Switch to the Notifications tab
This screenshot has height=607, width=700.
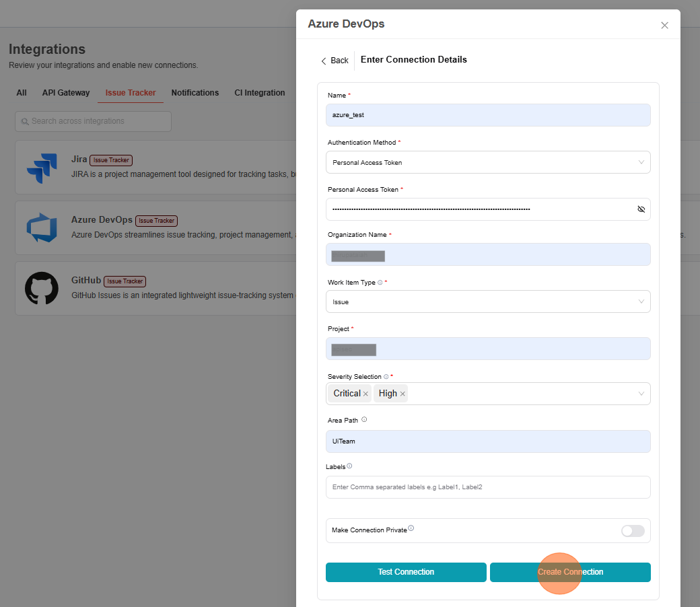point(195,93)
